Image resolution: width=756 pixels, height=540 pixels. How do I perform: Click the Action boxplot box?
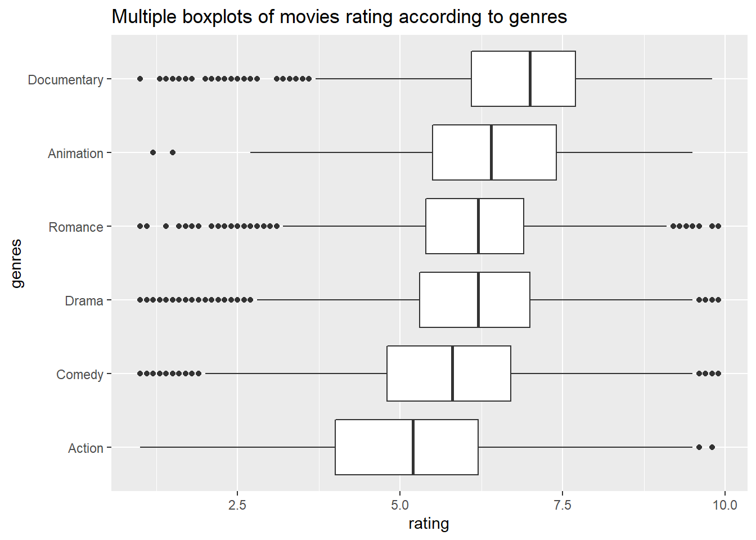[407, 447]
